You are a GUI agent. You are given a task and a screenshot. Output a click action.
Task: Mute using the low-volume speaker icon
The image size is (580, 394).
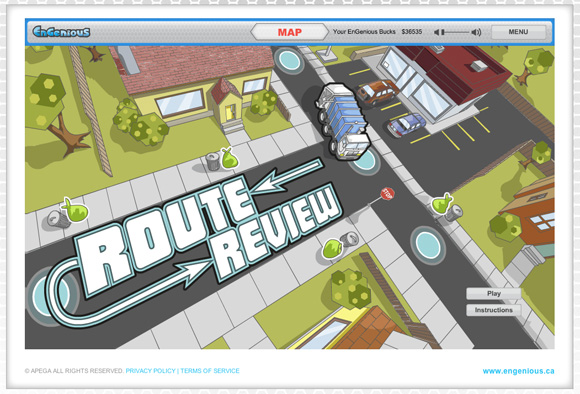(x=437, y=32)
